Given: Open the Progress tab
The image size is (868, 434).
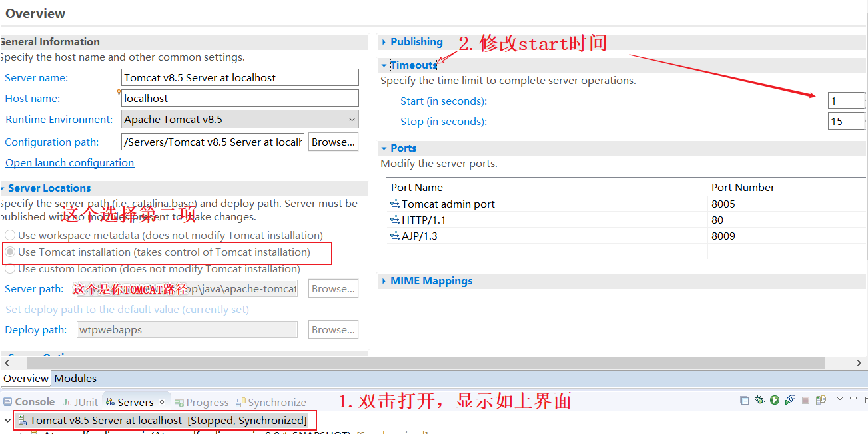Looking at the screenshot, I should tap(202, 402).
